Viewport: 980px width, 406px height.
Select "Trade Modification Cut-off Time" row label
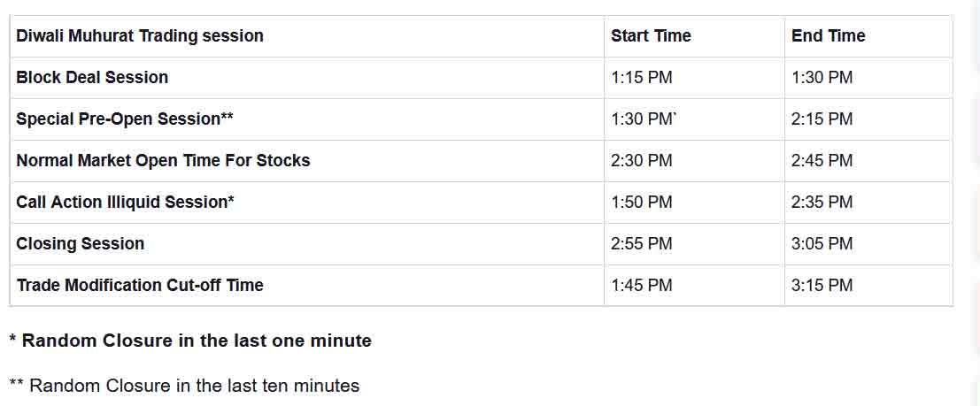pos(140,286)
